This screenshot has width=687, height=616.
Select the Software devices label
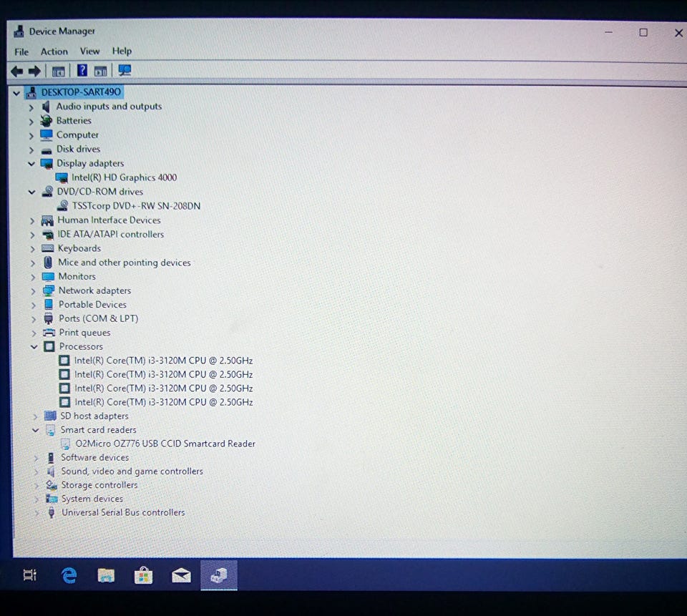point(94,457)
